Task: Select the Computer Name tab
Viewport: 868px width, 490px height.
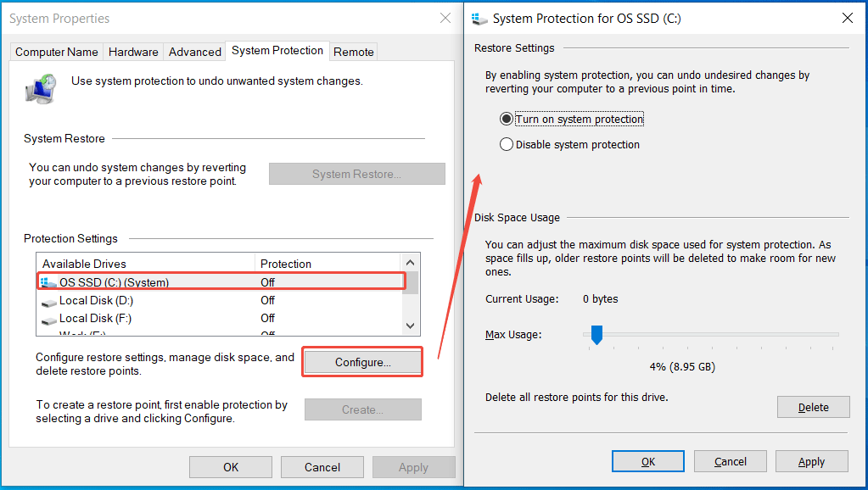Action: tap(55, 51)
